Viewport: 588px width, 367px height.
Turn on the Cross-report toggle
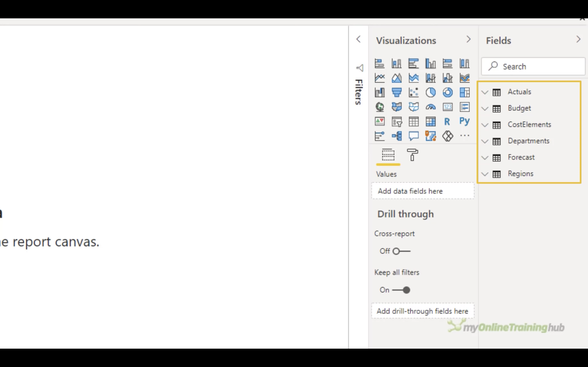(x=401, y=251)
